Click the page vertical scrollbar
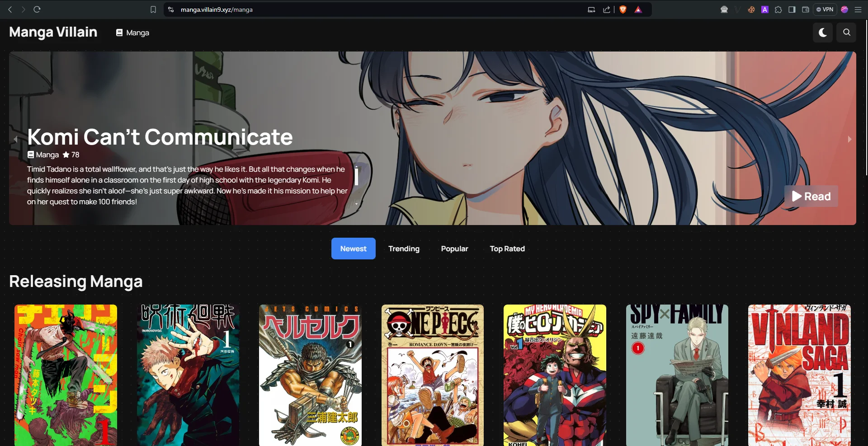The image size is (868, 446). tap(866, 97)
